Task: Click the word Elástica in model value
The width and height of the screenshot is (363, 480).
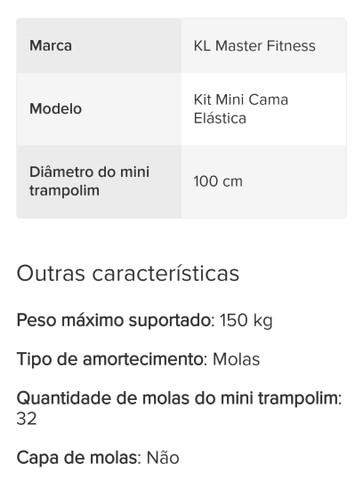Action: pyautogui.click(x=220, y=118)
